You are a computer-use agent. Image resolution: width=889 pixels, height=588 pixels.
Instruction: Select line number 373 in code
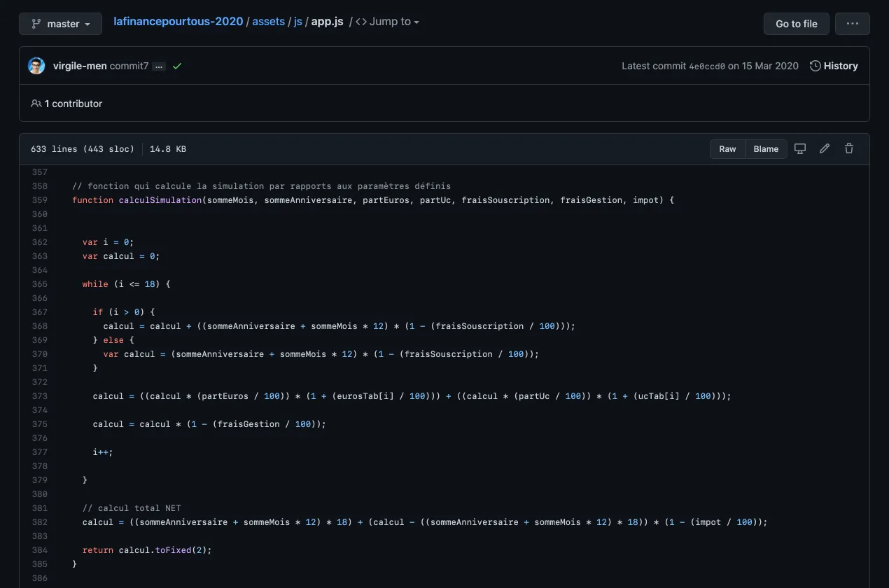(39, 396)
